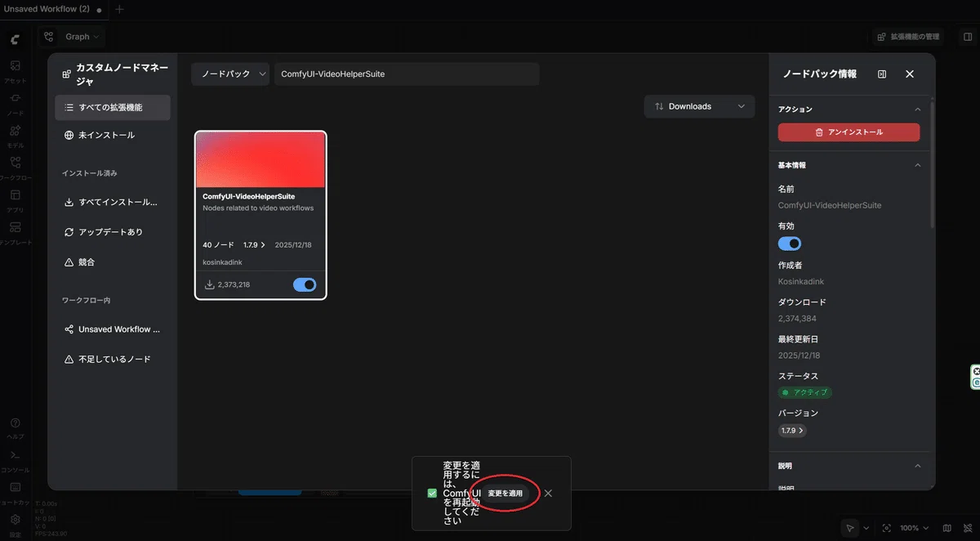Click the red アンインストール button

pyautogui.click(x=849, y=132)
